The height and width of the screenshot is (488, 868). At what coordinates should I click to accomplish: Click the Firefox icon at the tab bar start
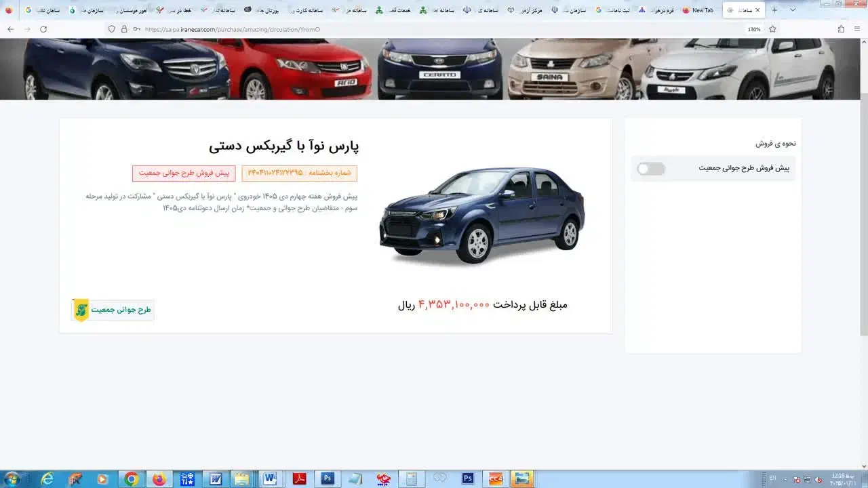(x=9, y=10)
